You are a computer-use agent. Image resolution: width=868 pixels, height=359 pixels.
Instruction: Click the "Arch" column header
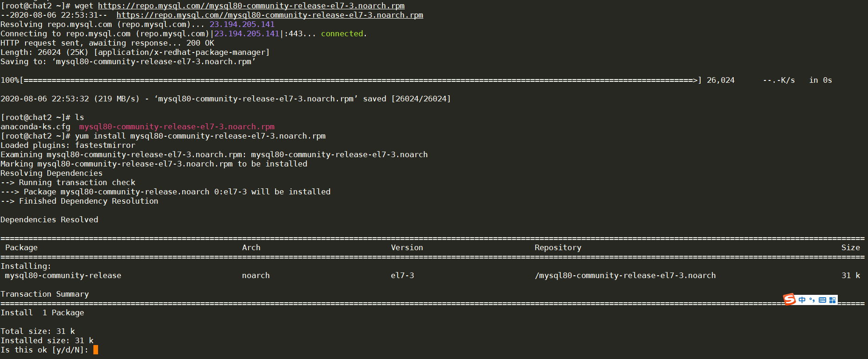(x=251, y=247)
